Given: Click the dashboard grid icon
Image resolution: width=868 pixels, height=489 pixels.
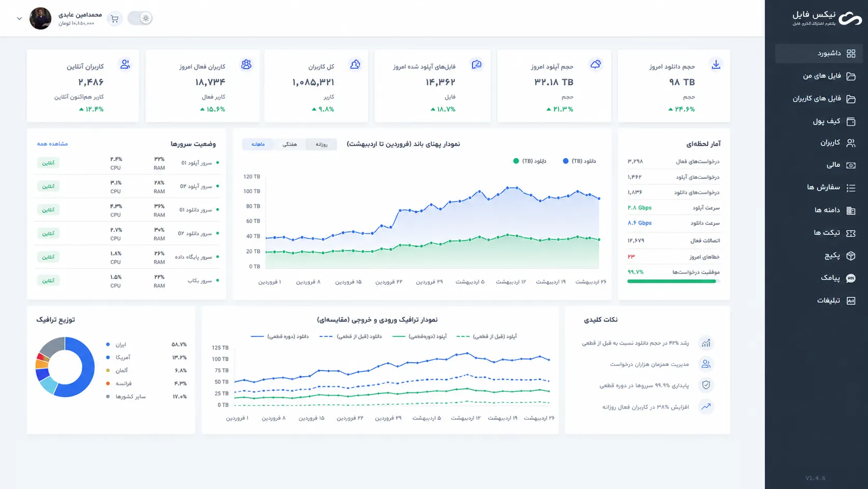Looking at the screenshot, I should (851, 54).
